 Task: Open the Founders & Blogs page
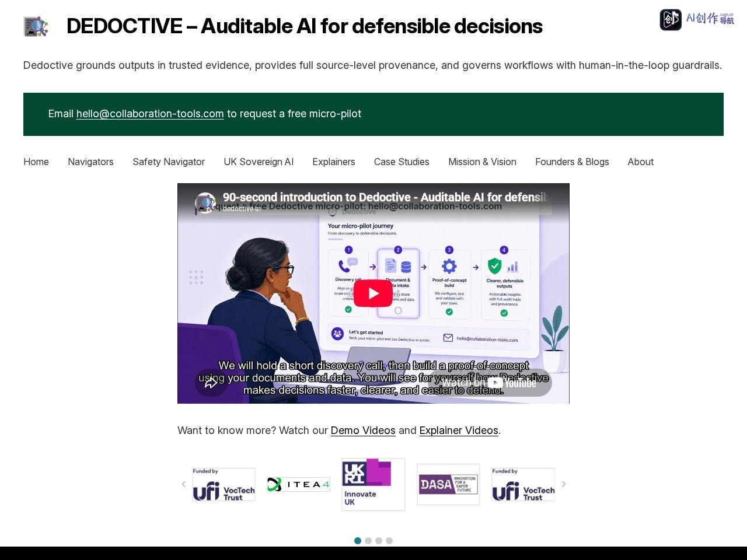(x=572, y=162)
